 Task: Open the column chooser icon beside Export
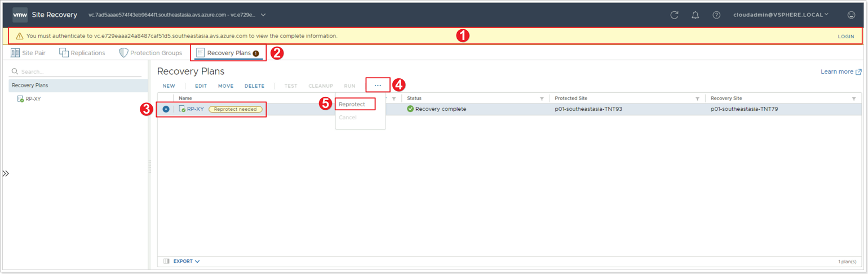click(x=166, y=261)
